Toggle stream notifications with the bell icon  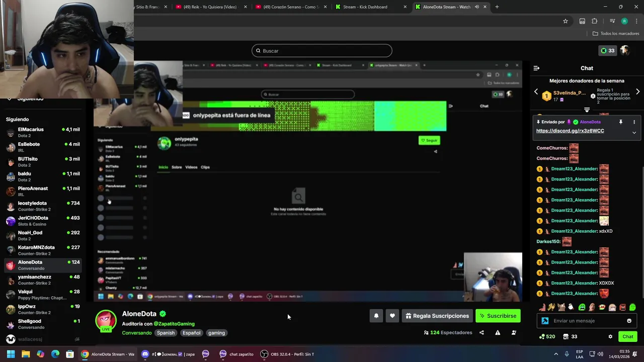click(376, 316)
